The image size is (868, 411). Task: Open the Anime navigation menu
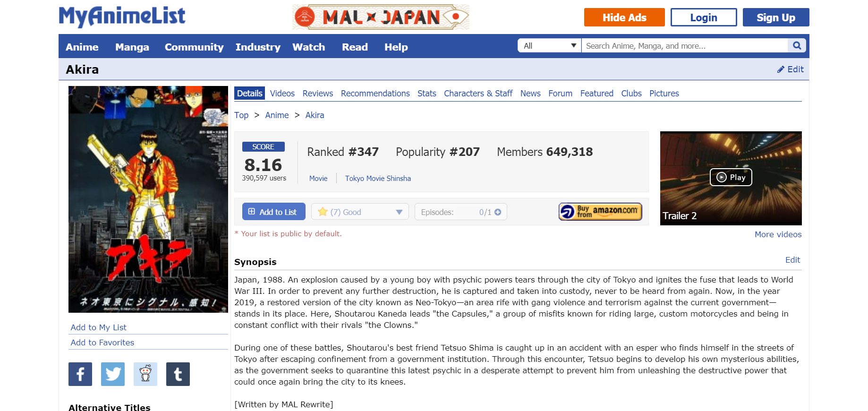[82, 47]
